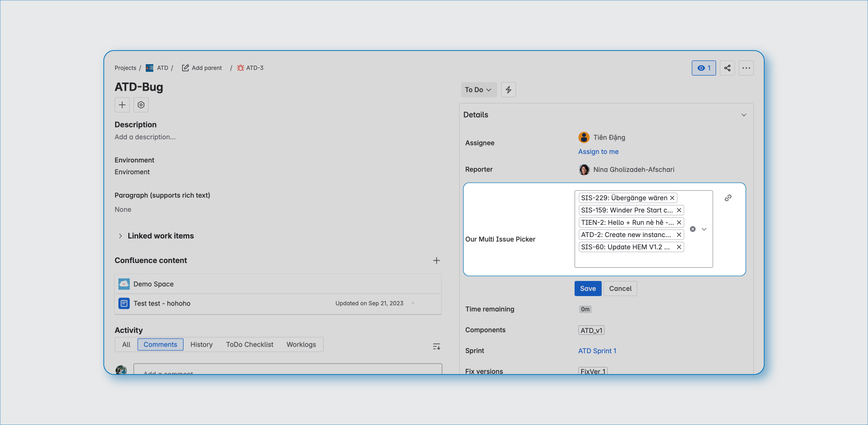This screenshot has height=425, width=868.
Task: Click the hexagon apps icon under title
Action: 141,105
